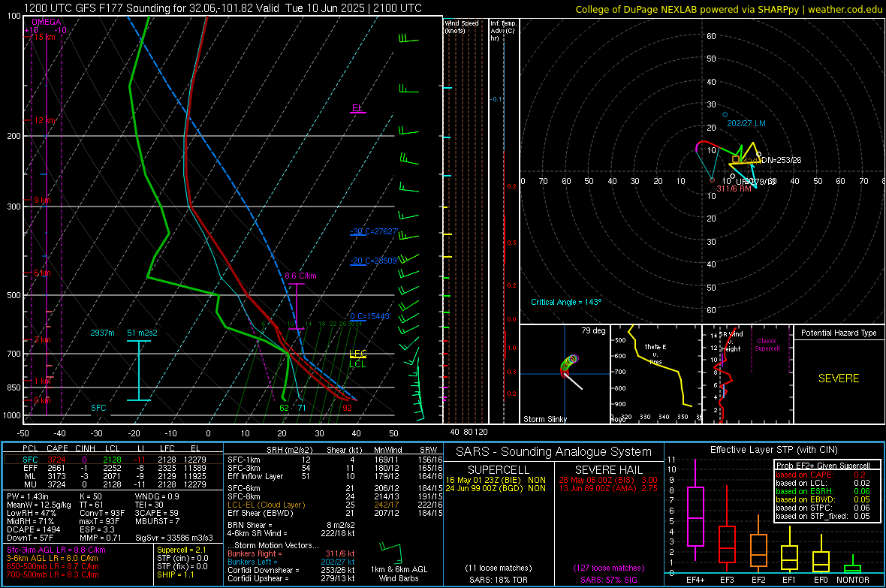The height and width of the screenshot is (588, 886).
Task: Click the yellow LFC marker
Action: click(x=357, y=354)
